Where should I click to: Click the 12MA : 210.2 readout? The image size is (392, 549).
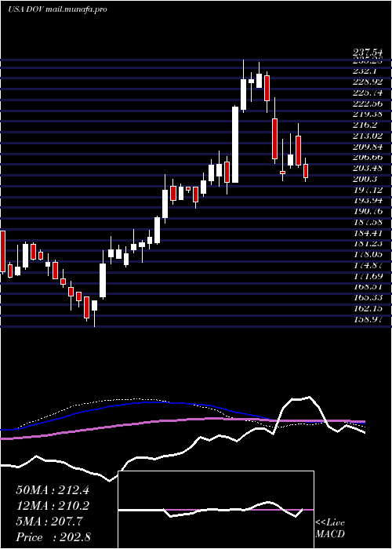pyautogui.click(x=53, y=506)
